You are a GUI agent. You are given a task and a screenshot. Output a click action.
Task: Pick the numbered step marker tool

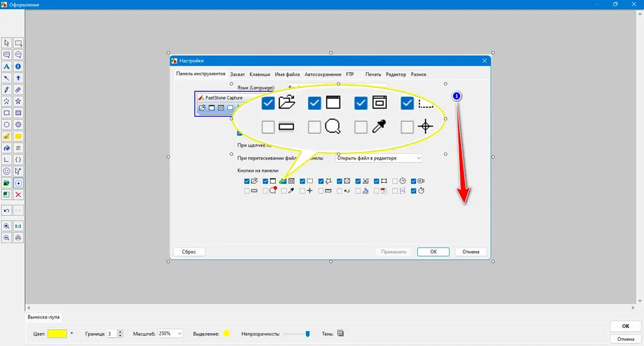18,66
